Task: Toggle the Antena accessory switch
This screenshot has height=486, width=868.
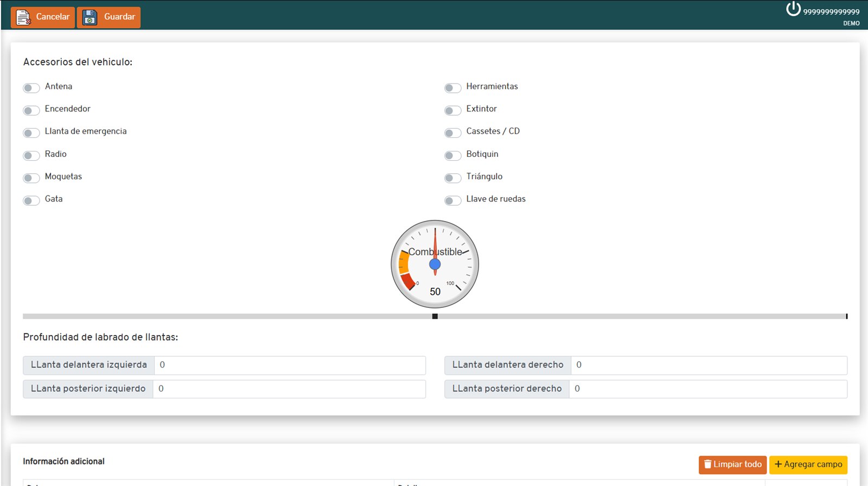Action: tap(31, 88)
